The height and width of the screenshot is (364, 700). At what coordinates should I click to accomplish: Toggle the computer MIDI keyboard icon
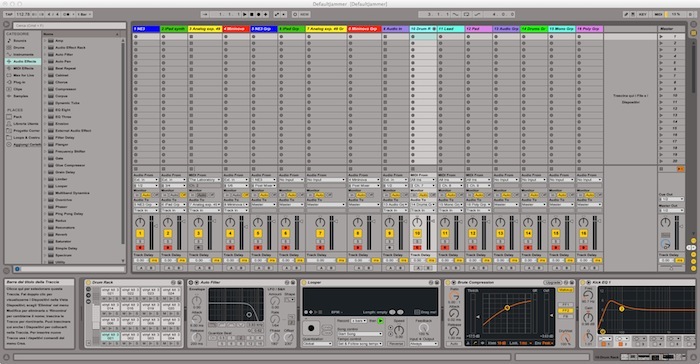pos(633,14)
